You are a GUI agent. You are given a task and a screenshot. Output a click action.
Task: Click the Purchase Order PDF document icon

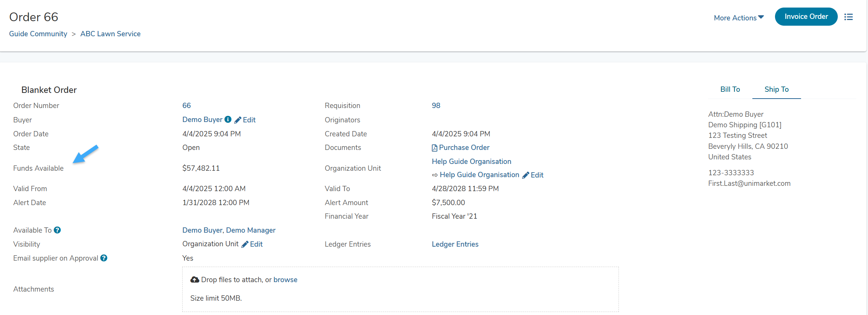pyautogui.click(x=434, y=148)
